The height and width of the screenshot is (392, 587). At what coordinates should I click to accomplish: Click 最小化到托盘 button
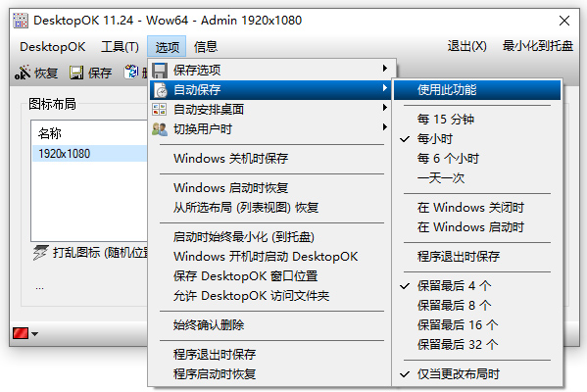coord(538,46)
